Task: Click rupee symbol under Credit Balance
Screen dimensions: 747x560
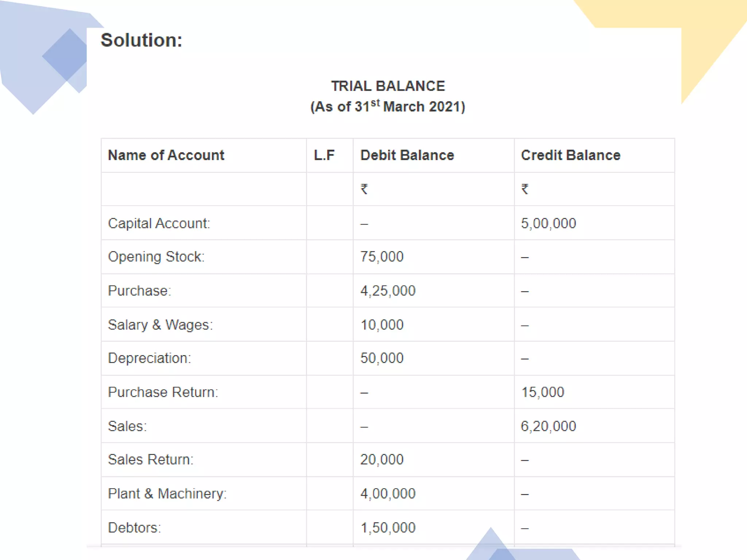Action: click(525, 189)
